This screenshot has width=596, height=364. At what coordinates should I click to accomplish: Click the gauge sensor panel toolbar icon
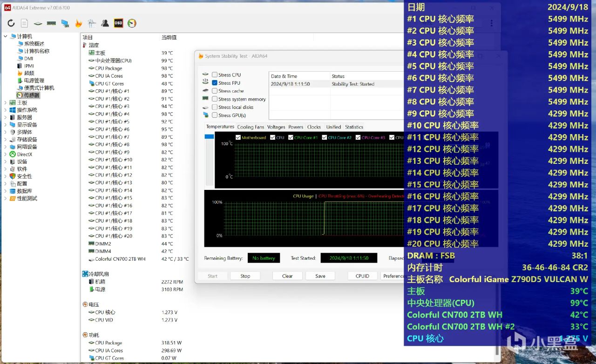coord(132,23)
